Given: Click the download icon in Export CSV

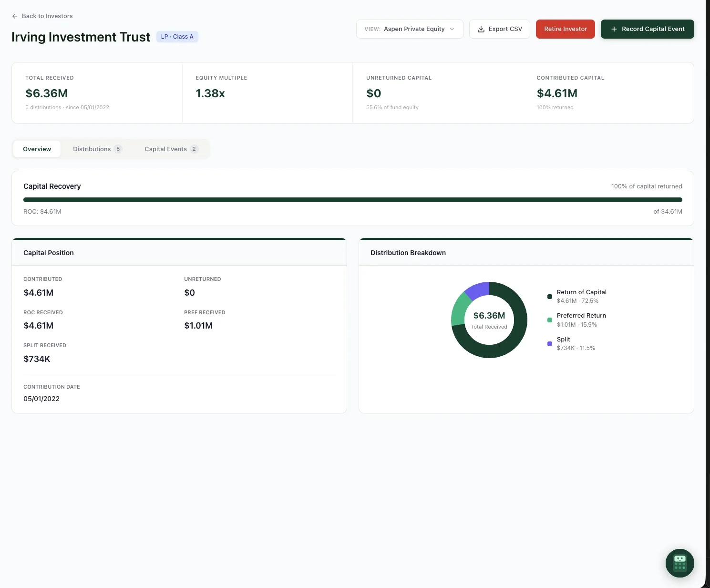Looking at the screenshot, I should tap(481, 29).
